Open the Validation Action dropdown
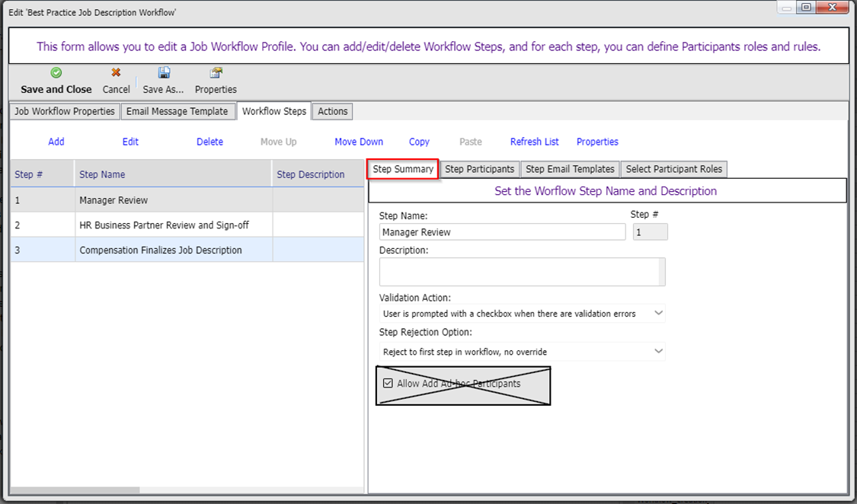The width and height of the screenshot is (857, 504). [522, 313]
